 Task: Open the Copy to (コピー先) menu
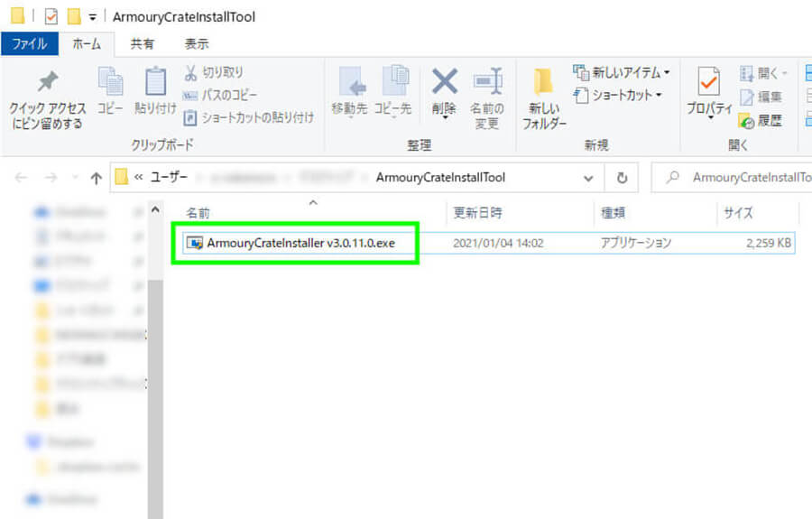point(393,92)
